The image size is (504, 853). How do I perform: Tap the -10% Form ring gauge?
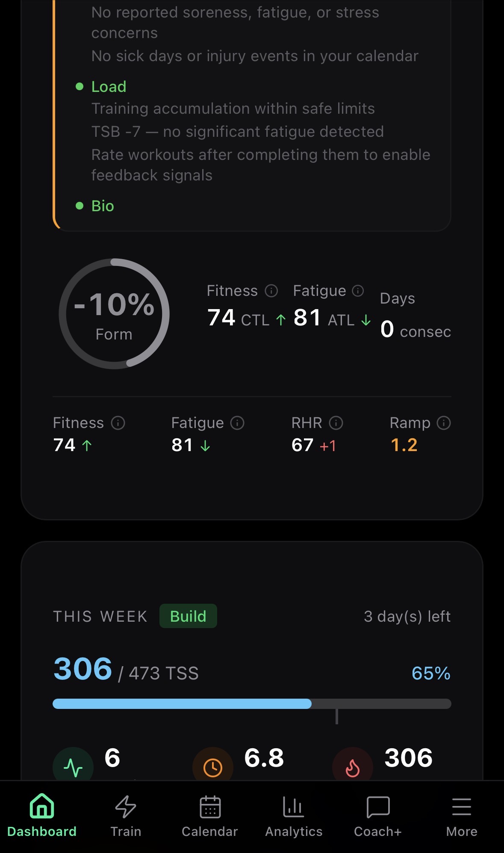[114, 314]
